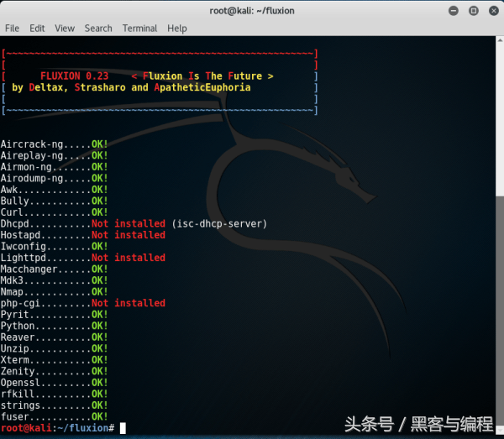504x439 pixels.
Task: Click the fuser status line
Action: (x=54, y=416)
